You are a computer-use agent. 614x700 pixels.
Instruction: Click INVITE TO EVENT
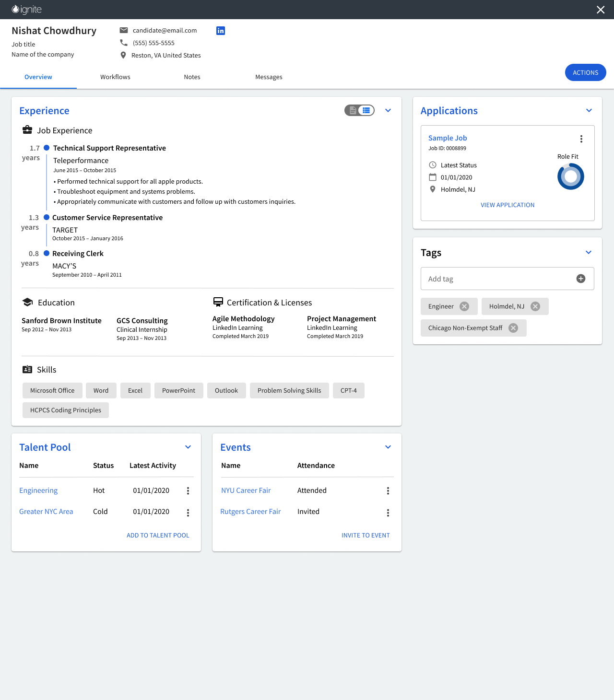pos(366,535)
